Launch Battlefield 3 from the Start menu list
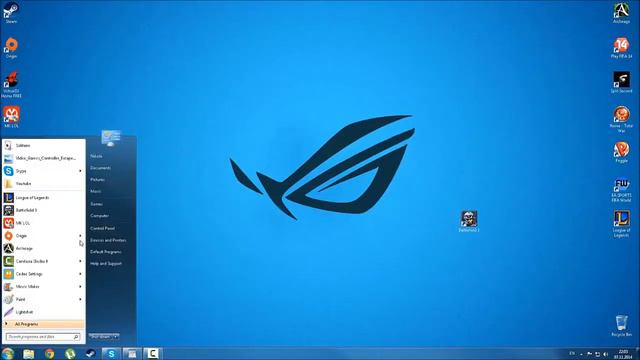640x360 pixels. point(44,210)
